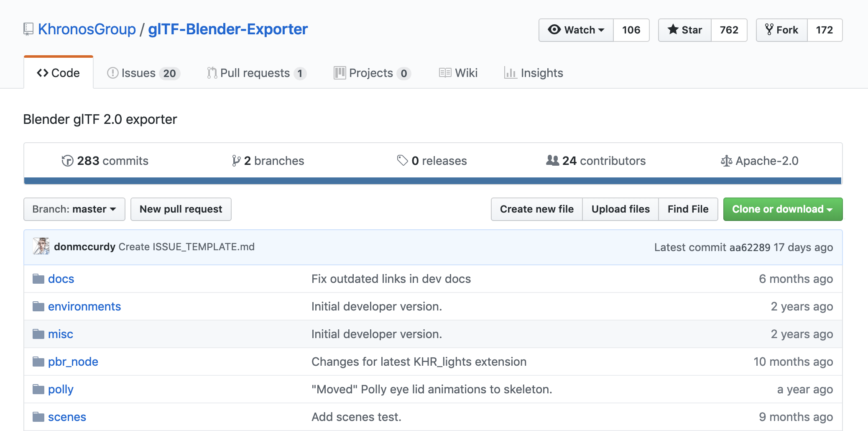Click the tag icon beside 0 releases
Viewport: 868px width, 431px height.
tap(402, 160)
